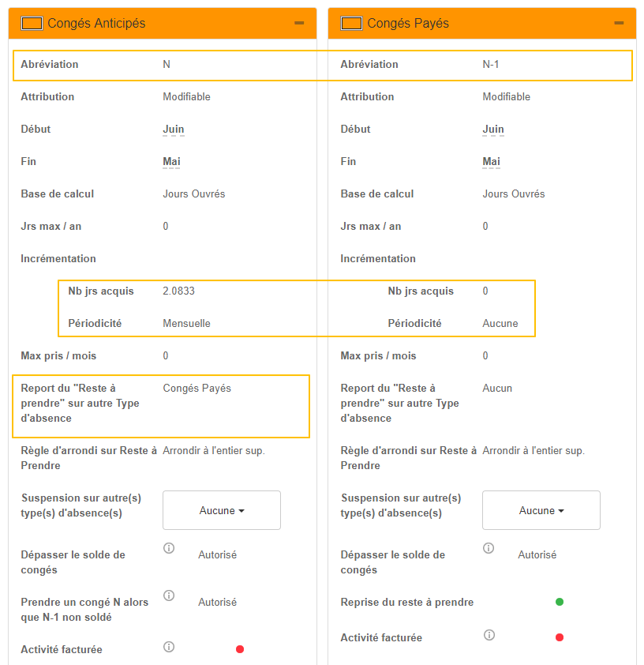Toggle green Reprise du reste à prendre indicator
The image size is (644, 665).
(x=560, y=602)
